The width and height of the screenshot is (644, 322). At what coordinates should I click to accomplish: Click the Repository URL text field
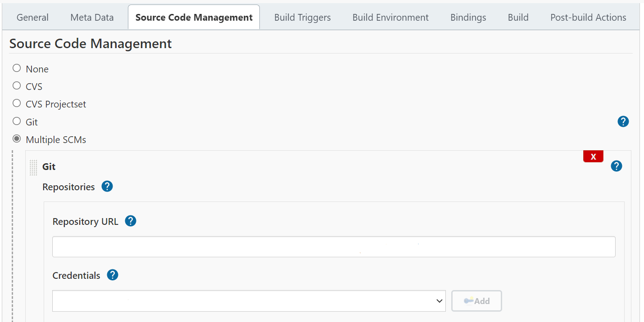pyautogui.click(x=333, y=247)
